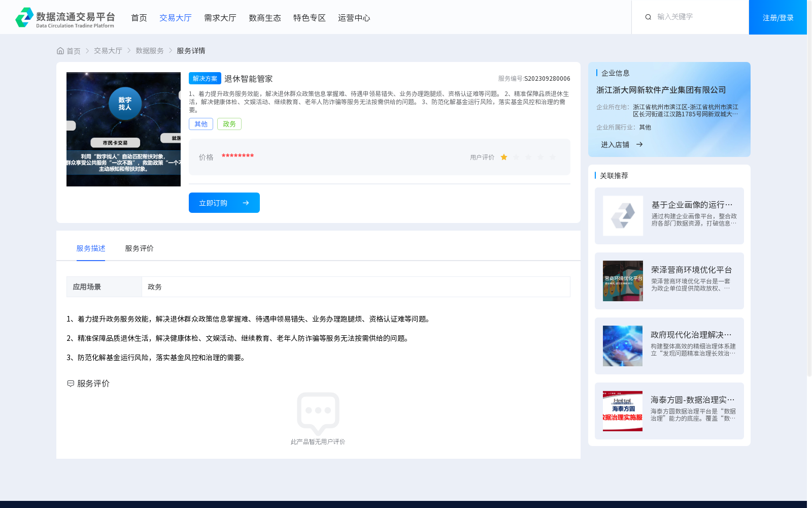
Task: Click the page vertical scrollbar
Action: point(809,188)
